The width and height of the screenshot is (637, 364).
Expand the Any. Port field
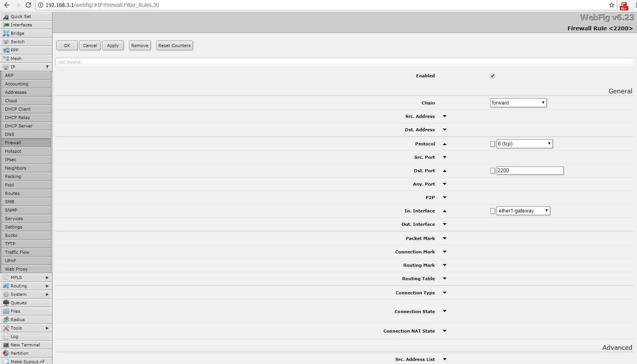click(444, 184)
